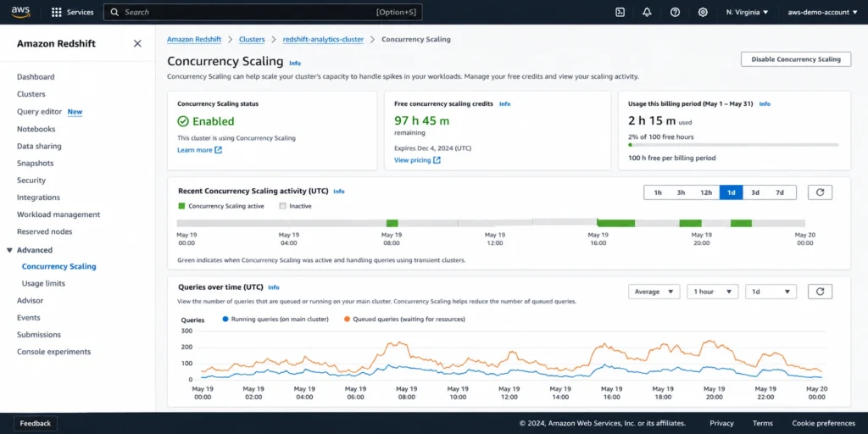Focus the AWS search field
Image resolution: width=868 pixels, height=434 pixels.
[263, 12]
